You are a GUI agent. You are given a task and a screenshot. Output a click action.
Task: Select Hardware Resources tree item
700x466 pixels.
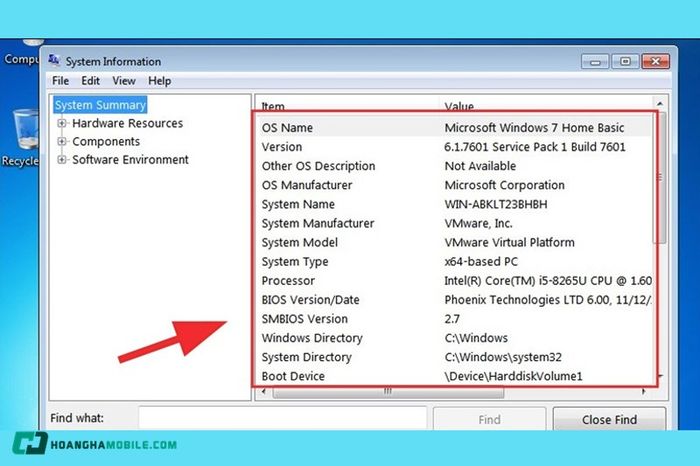[x=128, y=123]
